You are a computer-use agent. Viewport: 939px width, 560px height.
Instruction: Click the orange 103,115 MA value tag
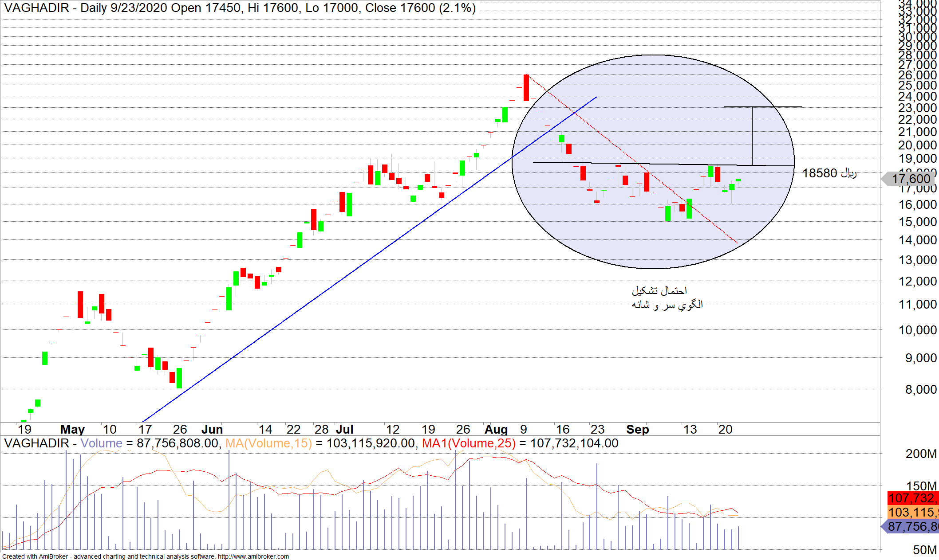pyautogui.click(x=912, y=512)
